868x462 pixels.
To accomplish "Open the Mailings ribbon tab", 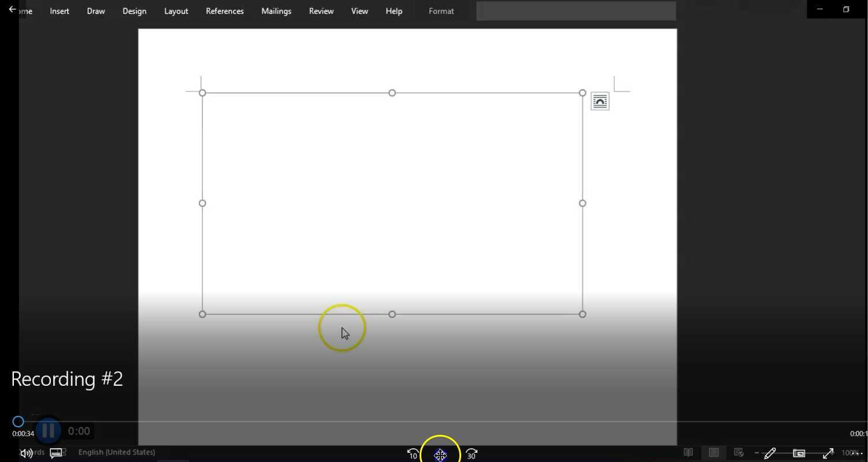I will coord(276,10).
